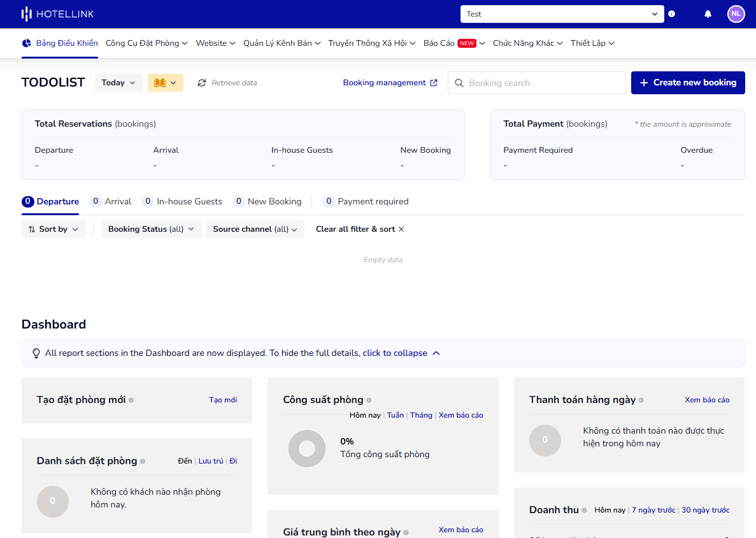The height and width of the screenshot is (538, 756).
Task: Open the info icon beside property selector
Action: click(x=672, y=14)
